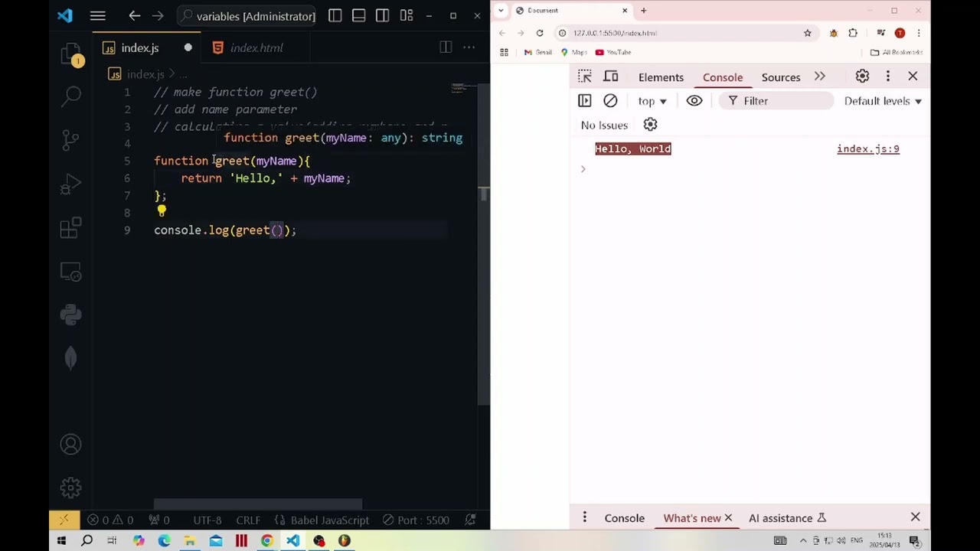Open the editor More Actions ellipsis

pos(469,47)
